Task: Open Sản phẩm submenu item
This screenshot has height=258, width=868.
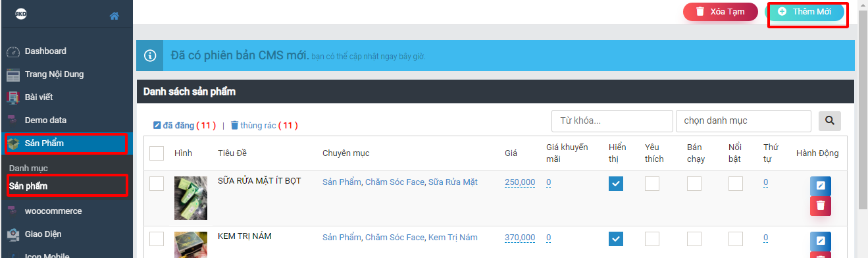Action: coord(28,186)
